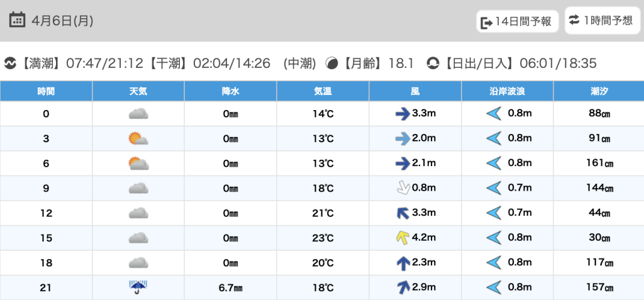Switch to 1時間予想 view
The height and width of the screenshot is (300, 644).
601,21
